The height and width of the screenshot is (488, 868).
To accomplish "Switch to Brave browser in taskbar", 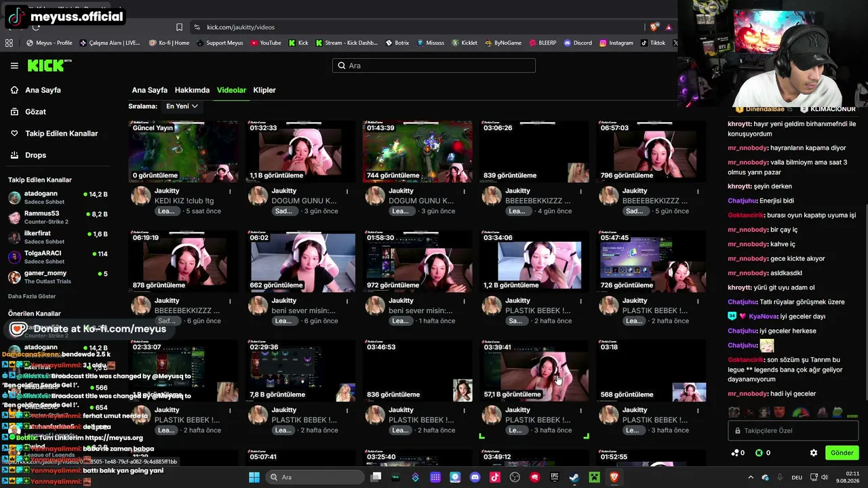I will (x=614, y=477).
